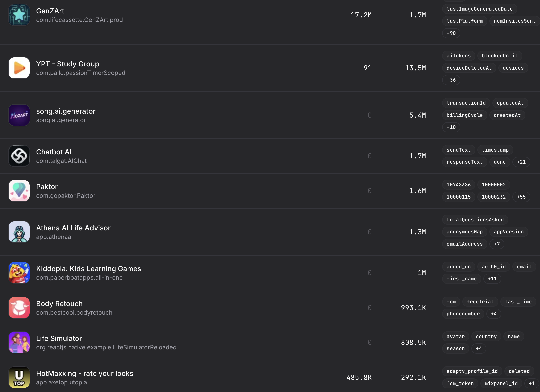This screenshot has width=540, height=392.
Task: Expand the +36 fields for YPT
Action: coord(451,80)
